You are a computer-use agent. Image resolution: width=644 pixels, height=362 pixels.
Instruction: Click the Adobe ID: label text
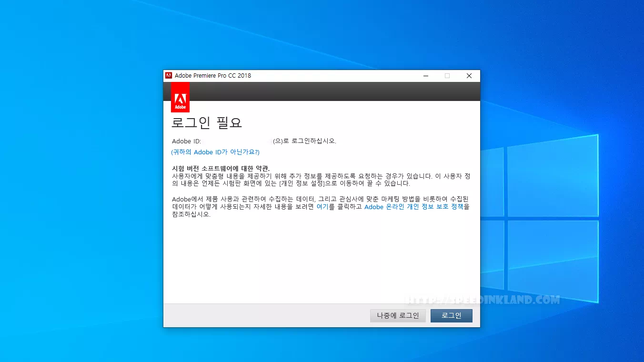187,141
